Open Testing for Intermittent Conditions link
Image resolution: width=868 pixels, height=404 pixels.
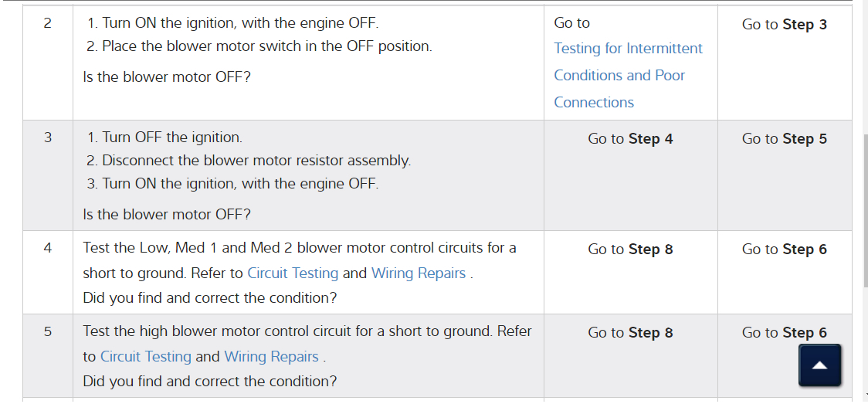tap(628, 49)
